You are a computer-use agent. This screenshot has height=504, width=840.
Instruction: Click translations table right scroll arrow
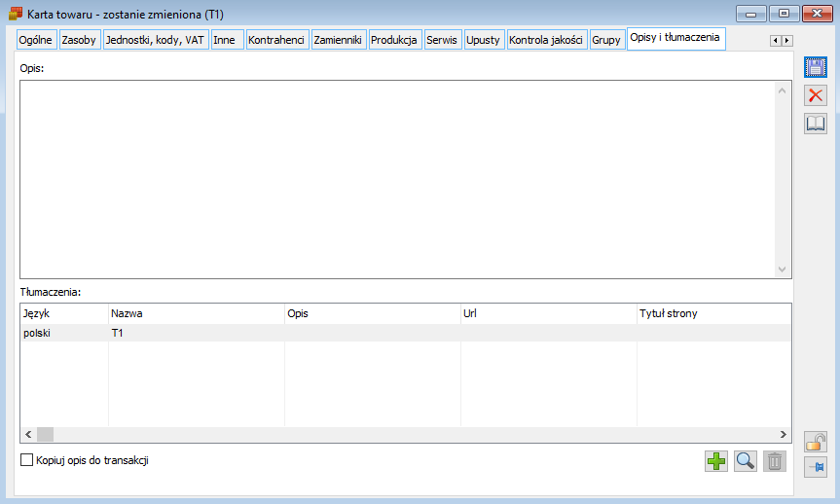(784, 434)
